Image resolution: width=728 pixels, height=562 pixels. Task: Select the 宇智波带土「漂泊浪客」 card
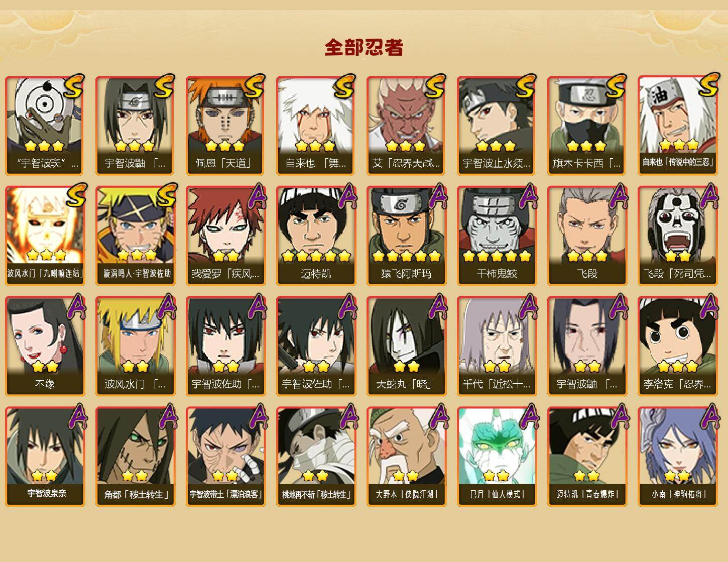coord(225,457)
